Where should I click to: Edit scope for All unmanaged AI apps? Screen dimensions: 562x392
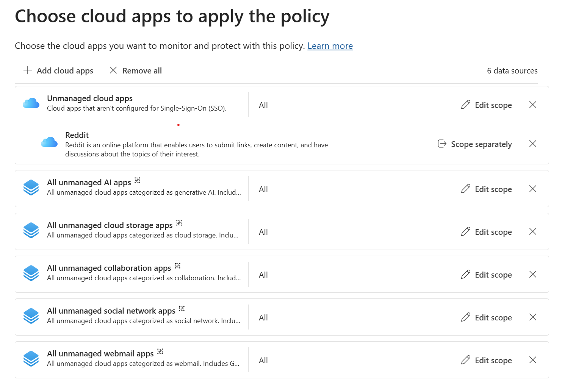point(486,189)
